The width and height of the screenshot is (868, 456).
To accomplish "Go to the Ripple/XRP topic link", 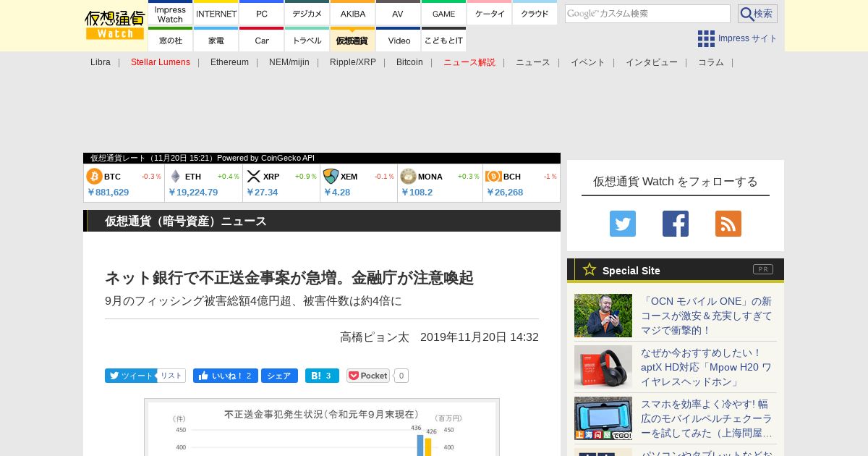I will (353, 62).
